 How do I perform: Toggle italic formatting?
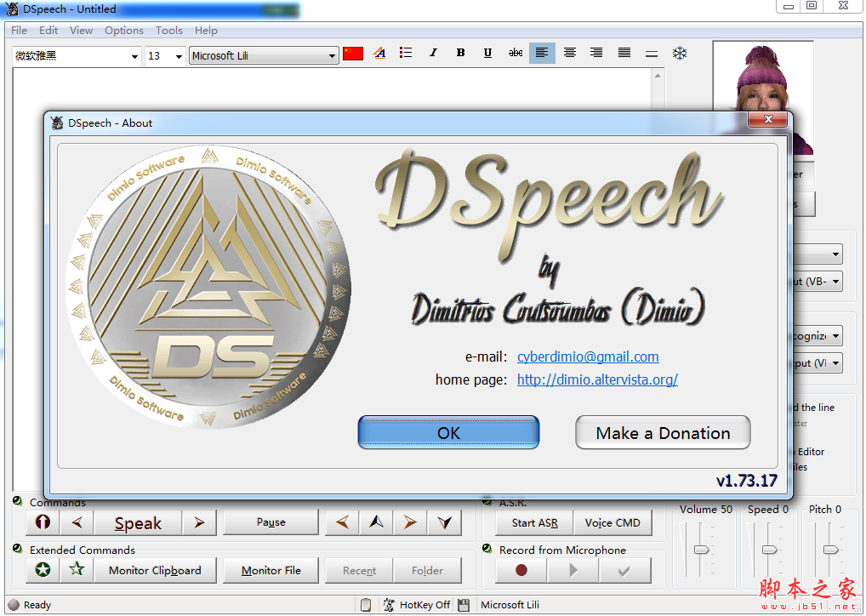click(434, 53)
